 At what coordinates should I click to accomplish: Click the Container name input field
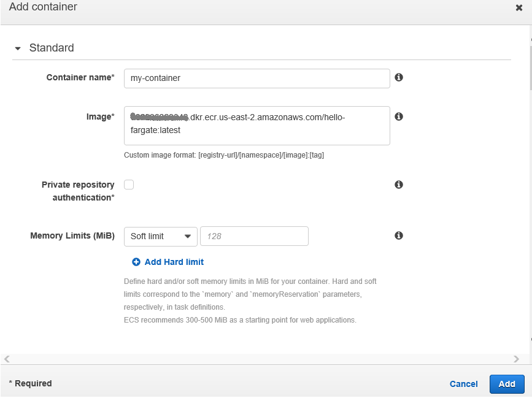tap(256, 78)
